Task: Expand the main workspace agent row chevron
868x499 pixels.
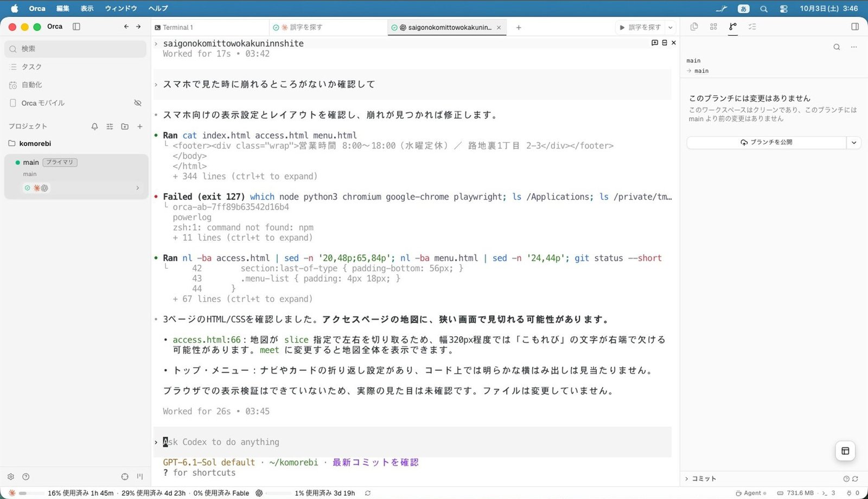Action: (138, 188)
